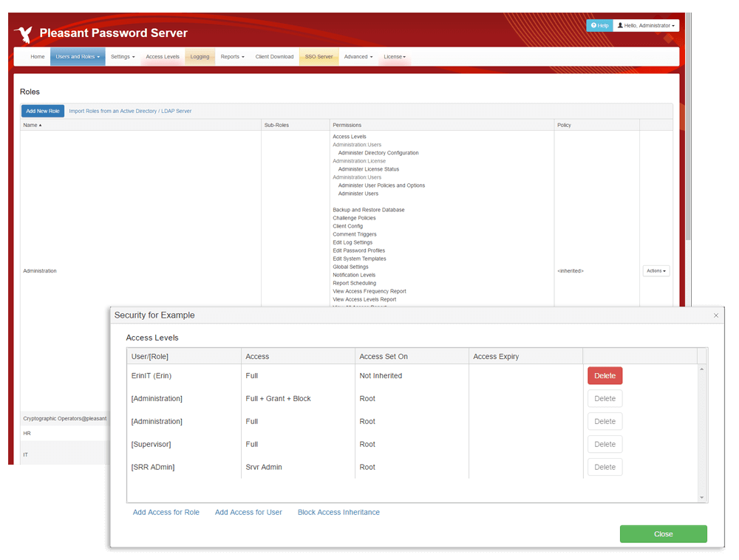Open the Reports dropdown menu
The height and width of the screenshot is (560, 739).
232,57
